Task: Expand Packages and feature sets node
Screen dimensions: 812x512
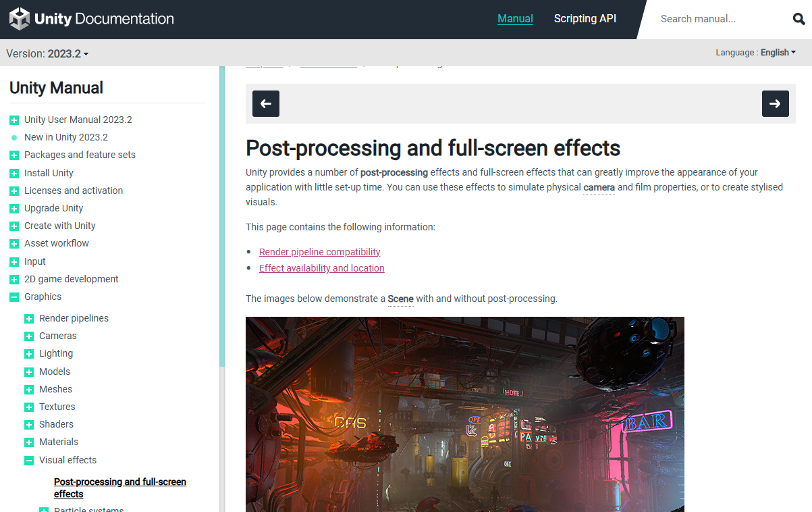Action: (14, 155)
